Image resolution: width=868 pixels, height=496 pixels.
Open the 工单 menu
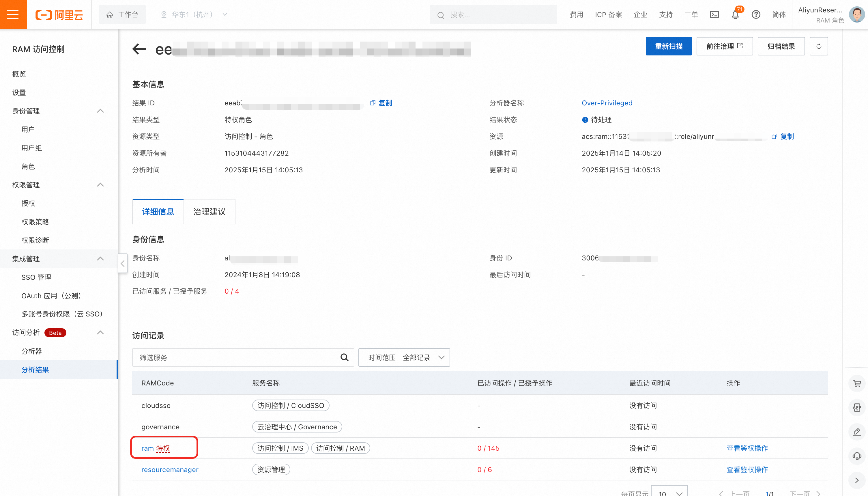tap(691, 15)
